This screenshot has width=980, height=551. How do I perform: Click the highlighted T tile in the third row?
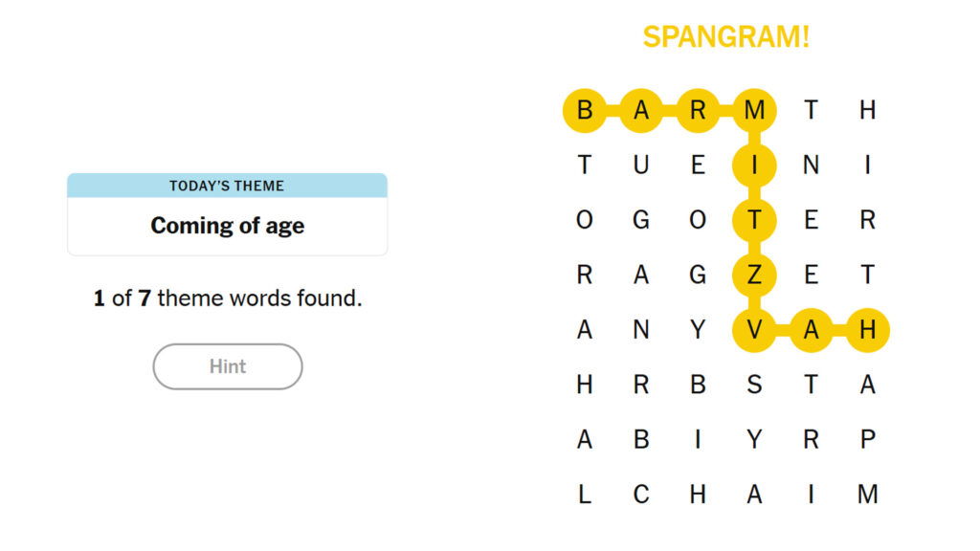click(754, 220)
